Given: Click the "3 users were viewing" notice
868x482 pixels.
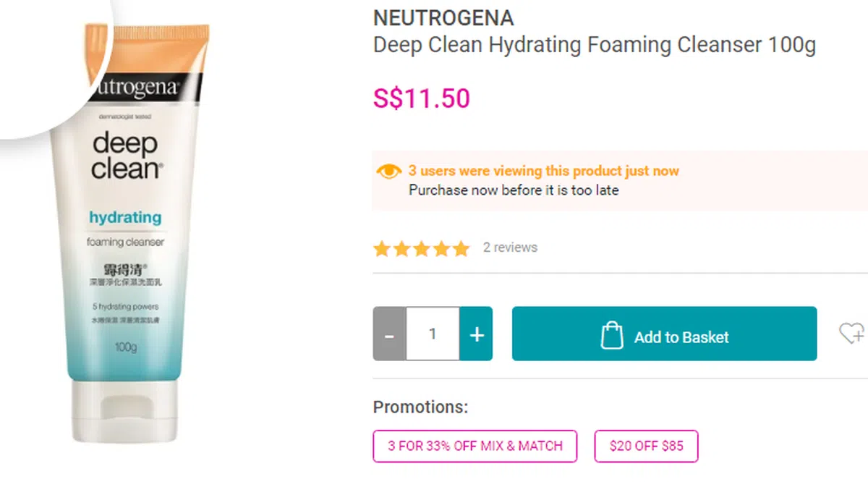Looking at the screenshot, I should (x=543, y=172).
